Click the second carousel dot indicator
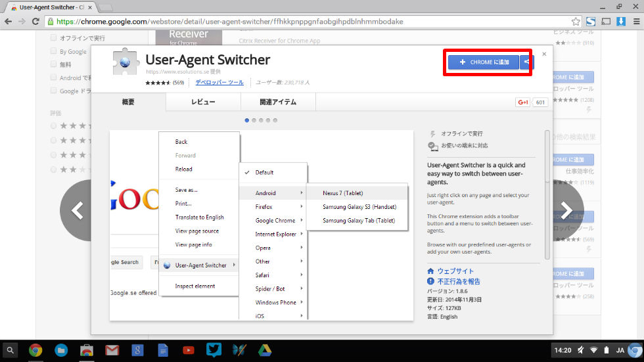Screen dimensions: 644x362 (254, 120)
